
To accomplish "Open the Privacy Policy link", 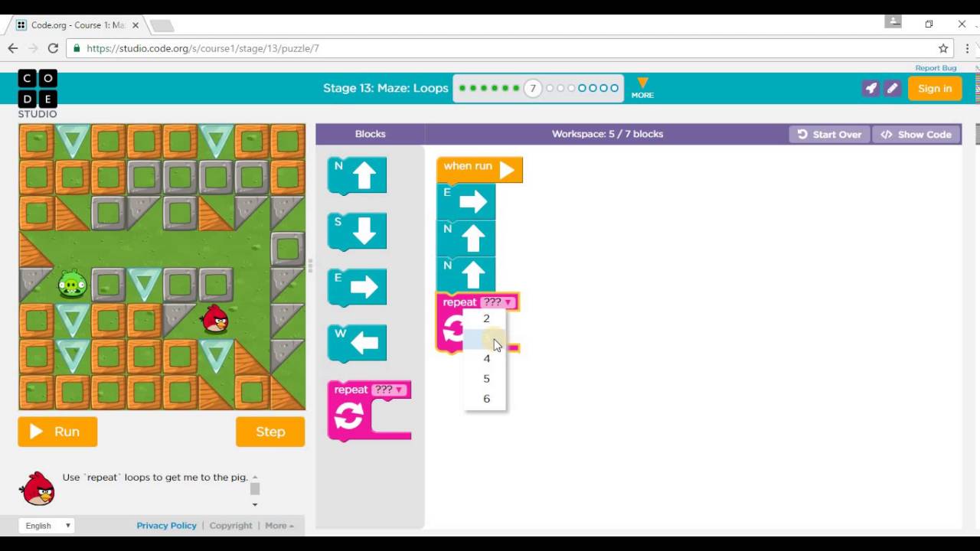I will coord(166,526).
